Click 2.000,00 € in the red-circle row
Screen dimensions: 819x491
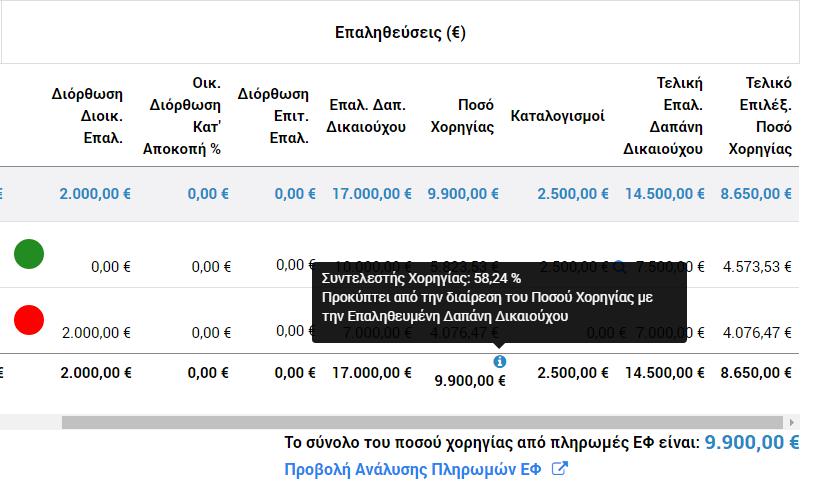pos(96,333)
